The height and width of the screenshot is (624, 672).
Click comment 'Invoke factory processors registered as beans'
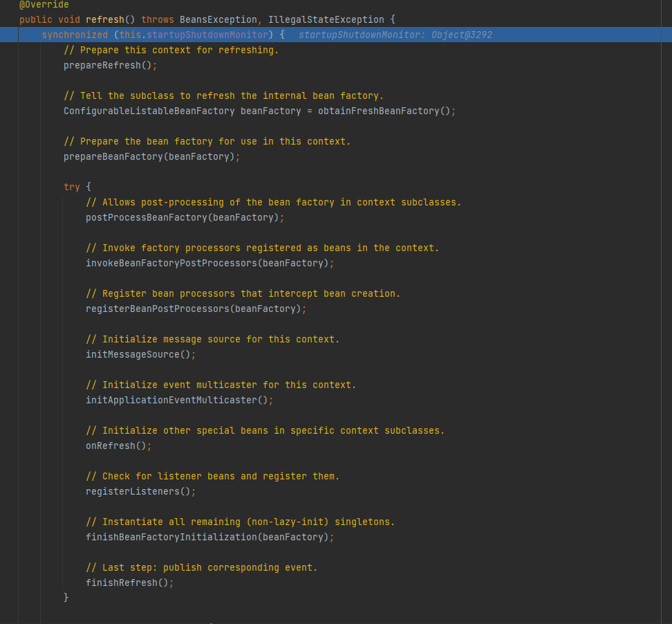tap(262, 248)
